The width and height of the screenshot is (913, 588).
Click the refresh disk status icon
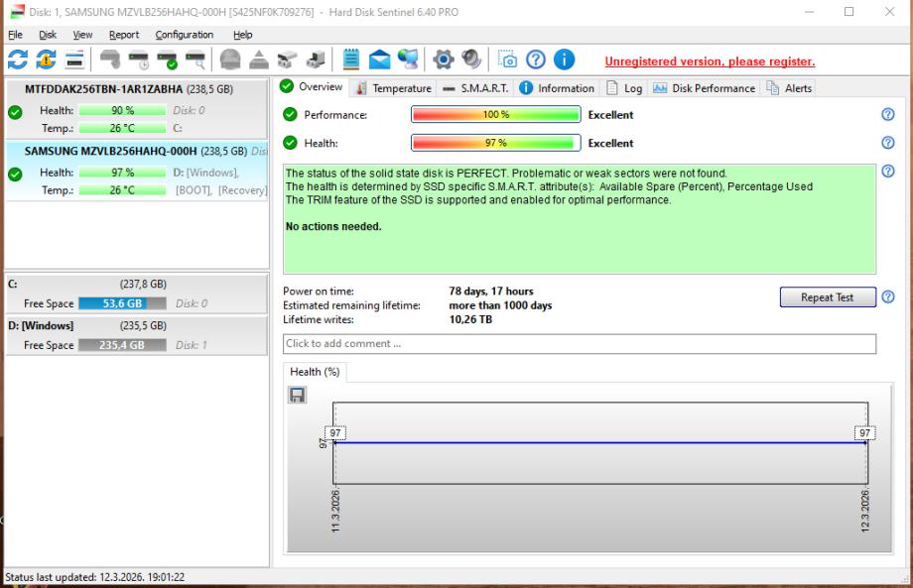[18, 59]
